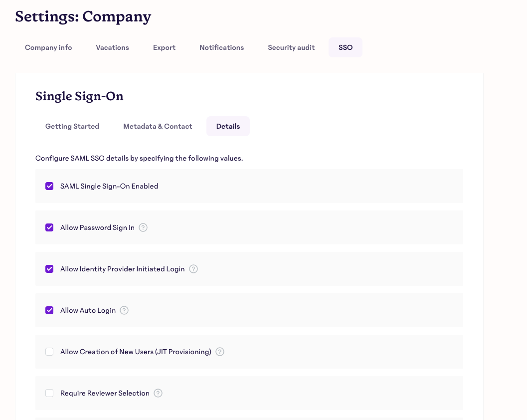This screenshot has width=527, height=420.
Task: Select the Security audit tab
Action: pyautogui.click(x=291, y=47)
